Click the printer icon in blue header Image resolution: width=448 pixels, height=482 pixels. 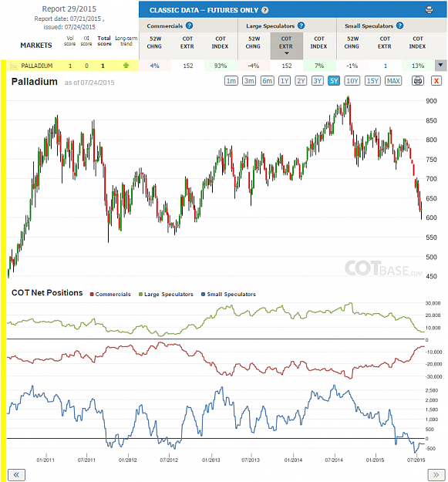(429, 10)
